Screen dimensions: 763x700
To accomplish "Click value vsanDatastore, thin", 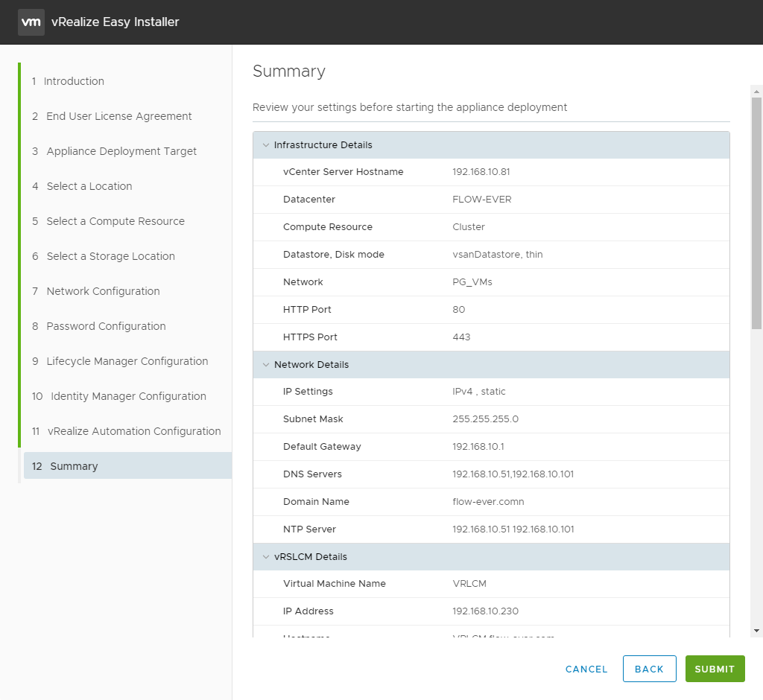I will 497,255.
